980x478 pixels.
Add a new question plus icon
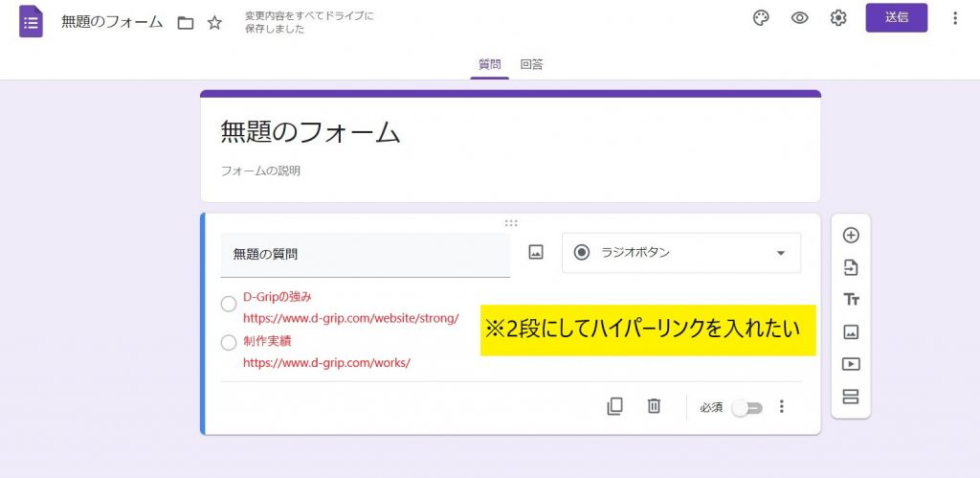851,236
